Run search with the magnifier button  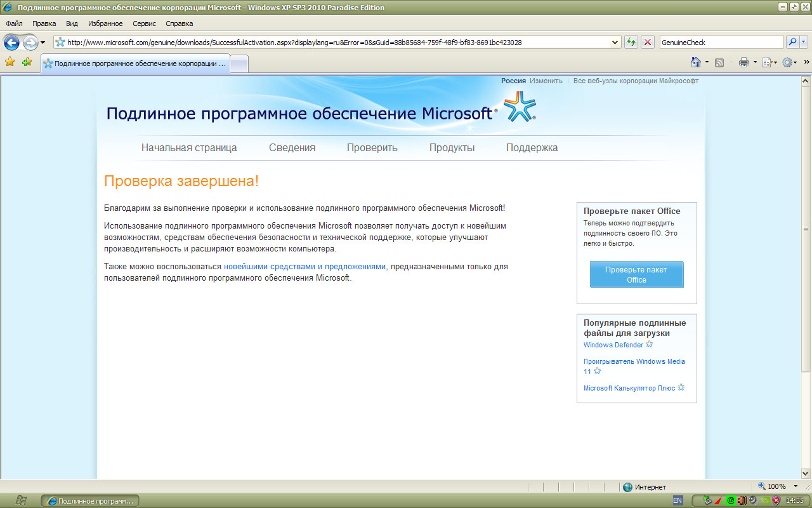pyautogui.click(x=792, y=43)
